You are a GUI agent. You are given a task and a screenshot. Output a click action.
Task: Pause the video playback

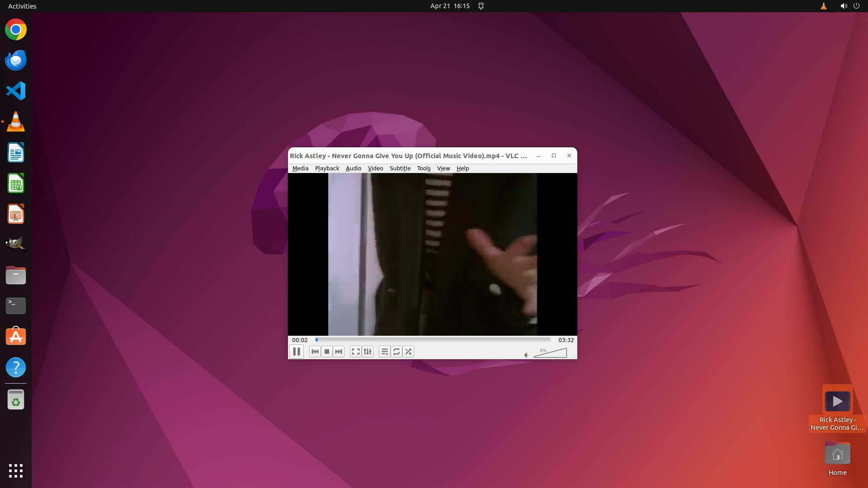coord(297,352)
